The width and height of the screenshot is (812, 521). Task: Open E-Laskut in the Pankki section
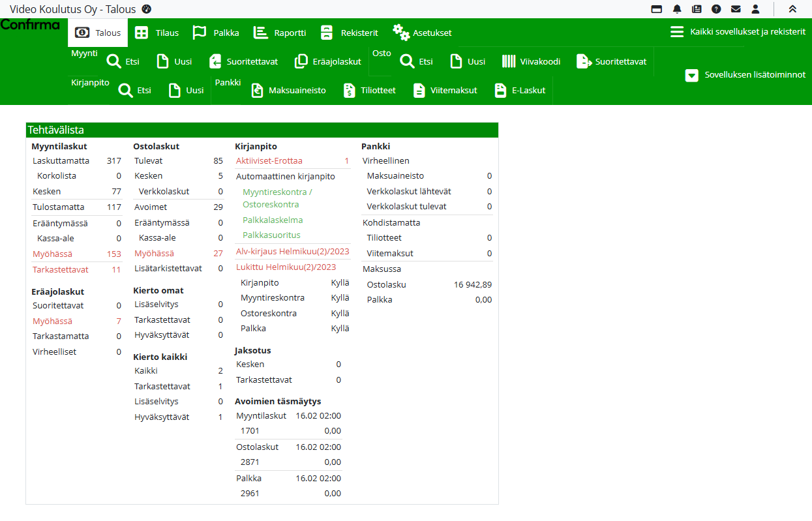[x=520, y=91]
